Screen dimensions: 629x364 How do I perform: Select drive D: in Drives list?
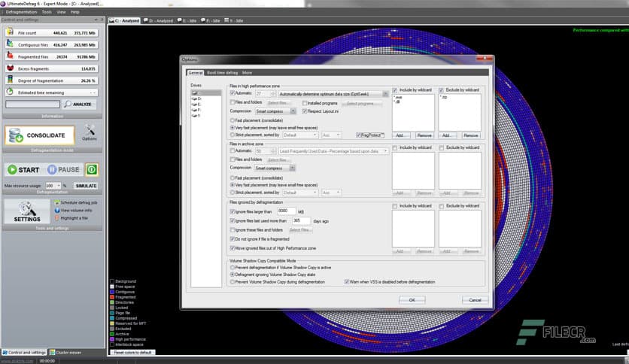click(197, 99)
